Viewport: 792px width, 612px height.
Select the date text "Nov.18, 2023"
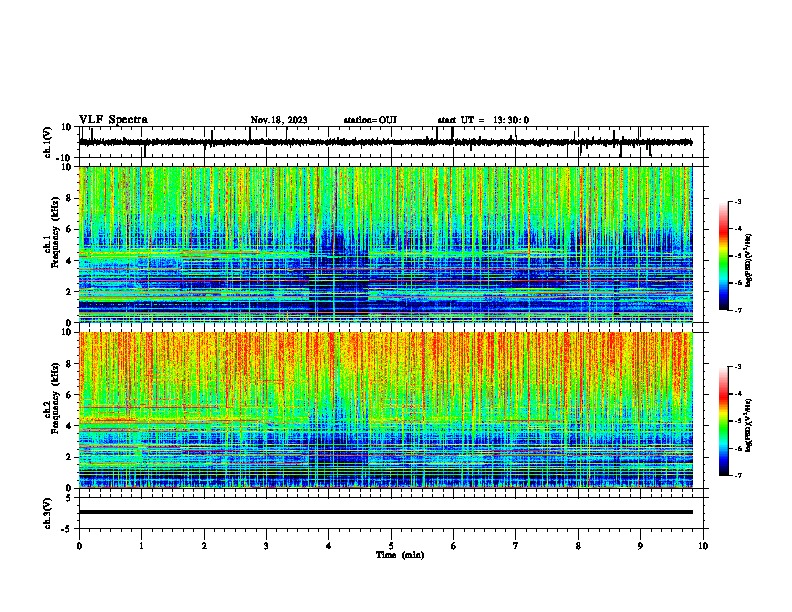tap(279, 120)
